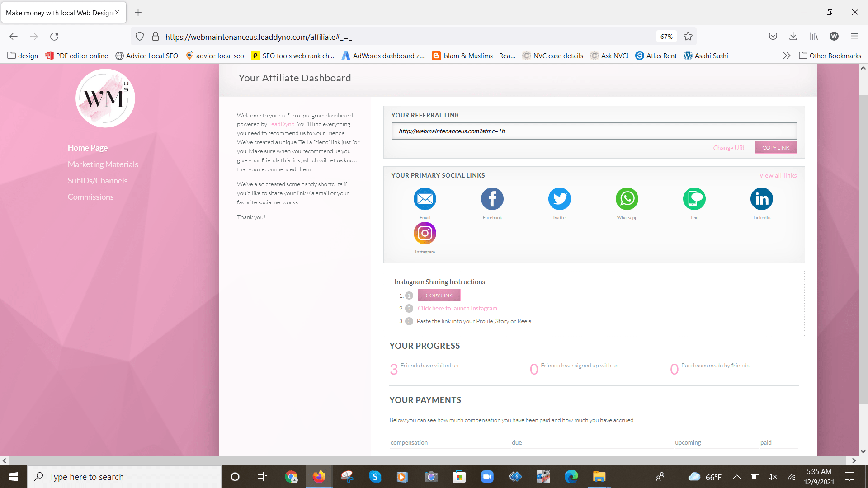Click the Windows search box
The height and width of the screenshot is (488, 868).
pos(124,477)
